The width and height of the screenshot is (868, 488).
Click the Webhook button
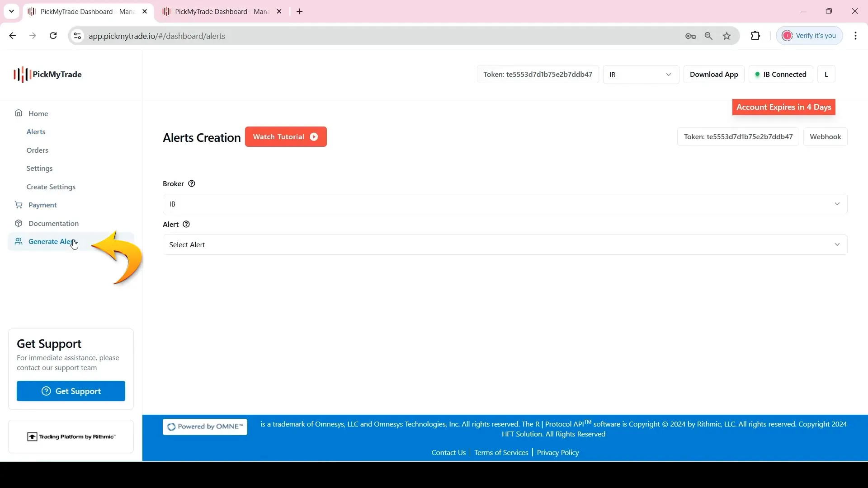(825, 136)
